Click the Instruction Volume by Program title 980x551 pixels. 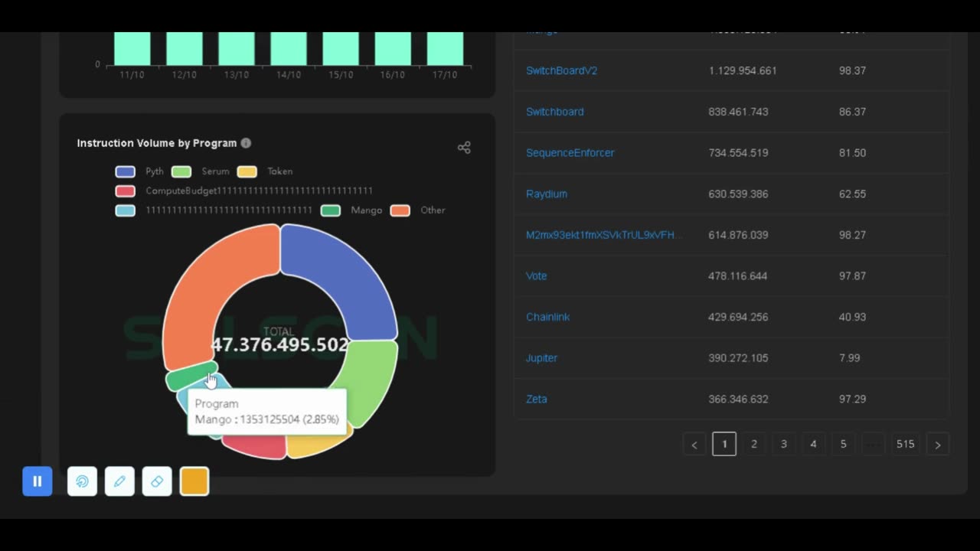[x=157, y=143]
